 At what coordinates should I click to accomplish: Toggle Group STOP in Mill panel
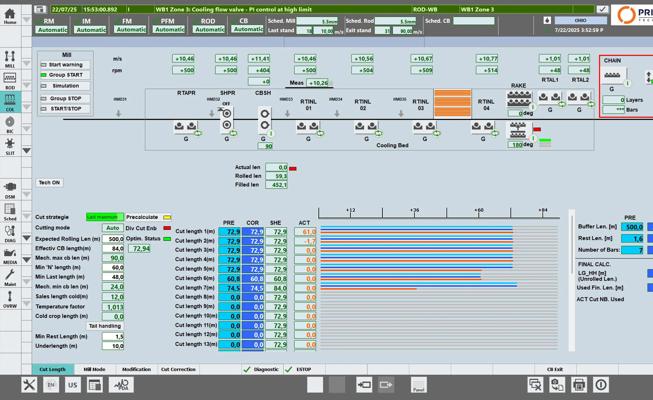43,98
